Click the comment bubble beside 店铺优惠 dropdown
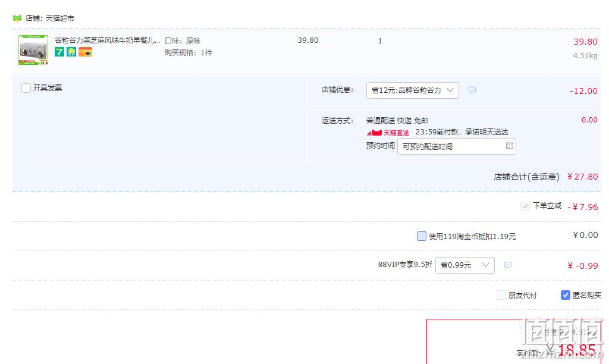 click(x=472, y=90)
